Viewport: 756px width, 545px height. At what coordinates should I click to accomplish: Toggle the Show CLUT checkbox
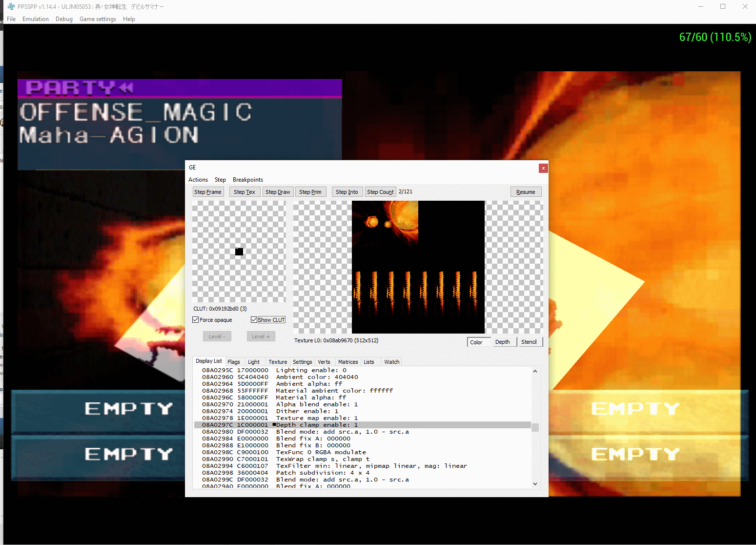pos(268,320)
